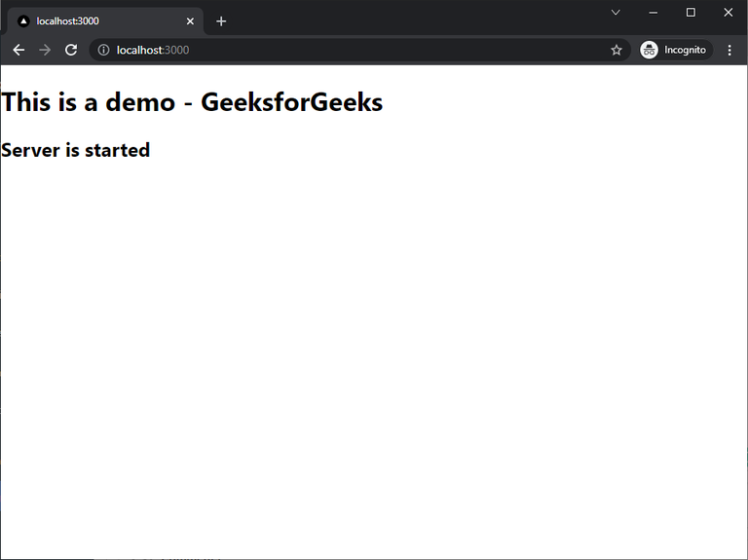748x560 pixels.
Task: Click the '3000' port in URL
Action: coord(177,50)
